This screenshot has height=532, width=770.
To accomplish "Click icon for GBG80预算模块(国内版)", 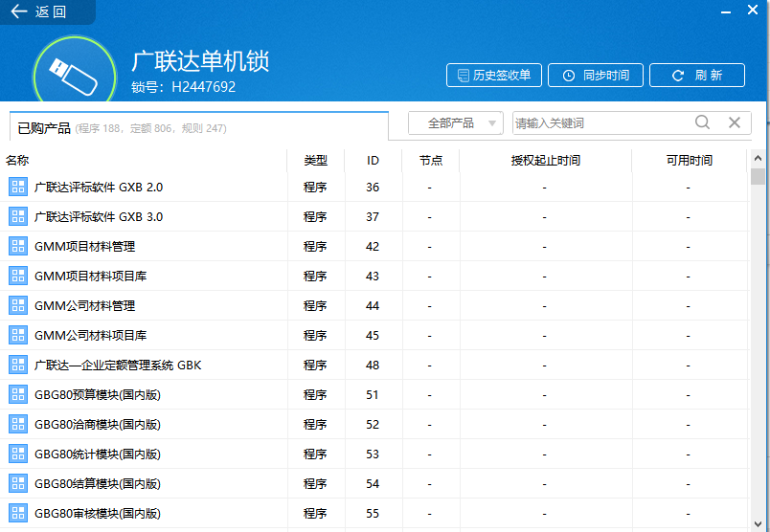I will tap(18, 394).
